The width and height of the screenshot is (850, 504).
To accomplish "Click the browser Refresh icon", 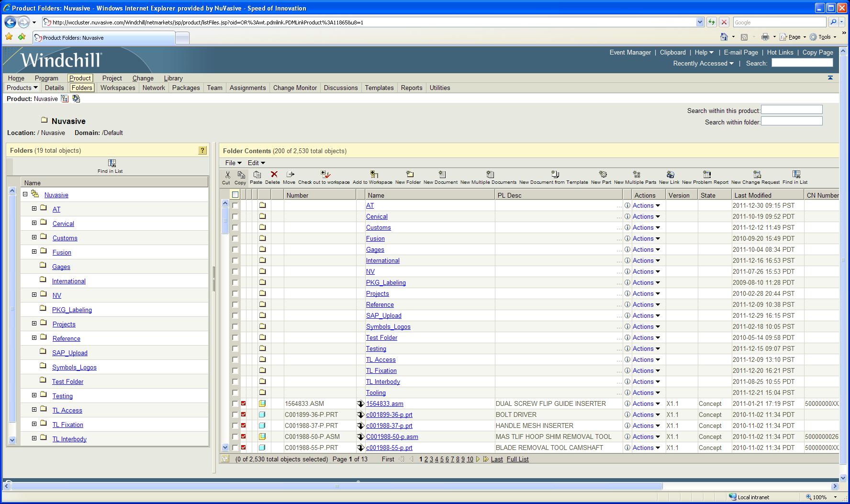I will click(712, 22).
